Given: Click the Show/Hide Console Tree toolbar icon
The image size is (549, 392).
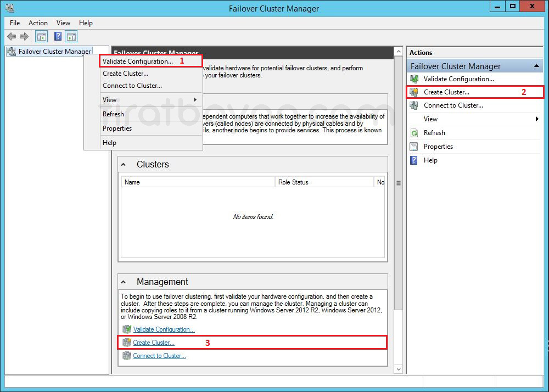Looking at the screenshot, I should point(42,36).
